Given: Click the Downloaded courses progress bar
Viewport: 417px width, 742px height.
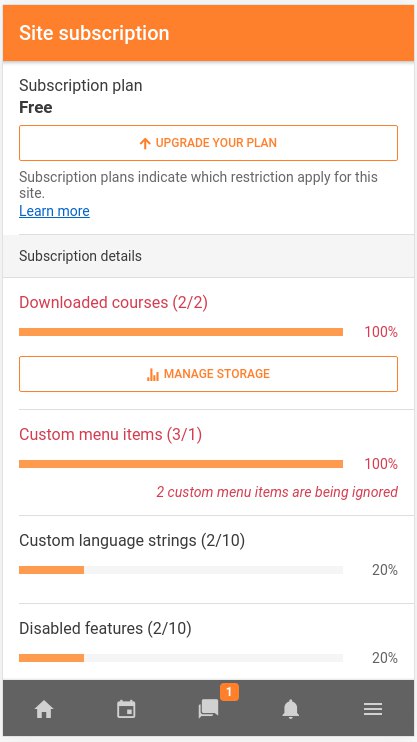Looking at the screenshot, I should click(181, 332).
